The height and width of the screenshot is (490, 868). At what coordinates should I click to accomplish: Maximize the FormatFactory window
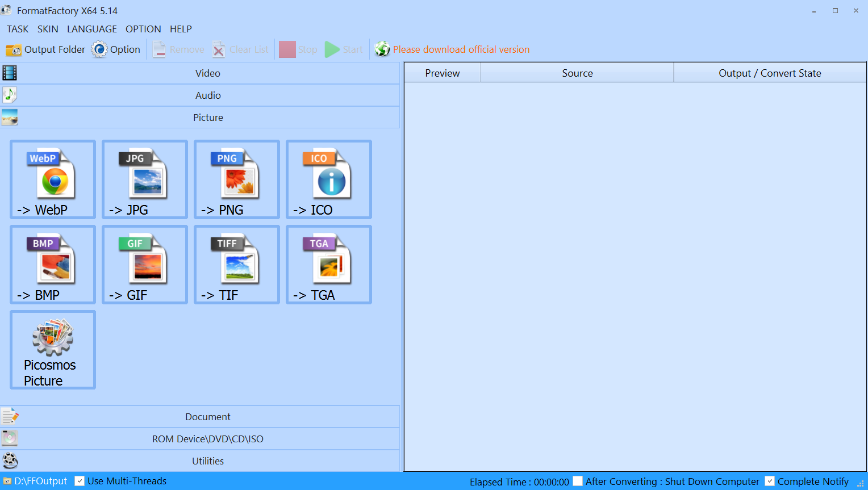[x=835, y=11]
